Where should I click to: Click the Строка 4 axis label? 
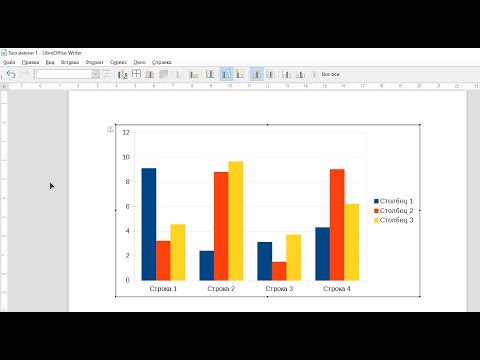337,289
